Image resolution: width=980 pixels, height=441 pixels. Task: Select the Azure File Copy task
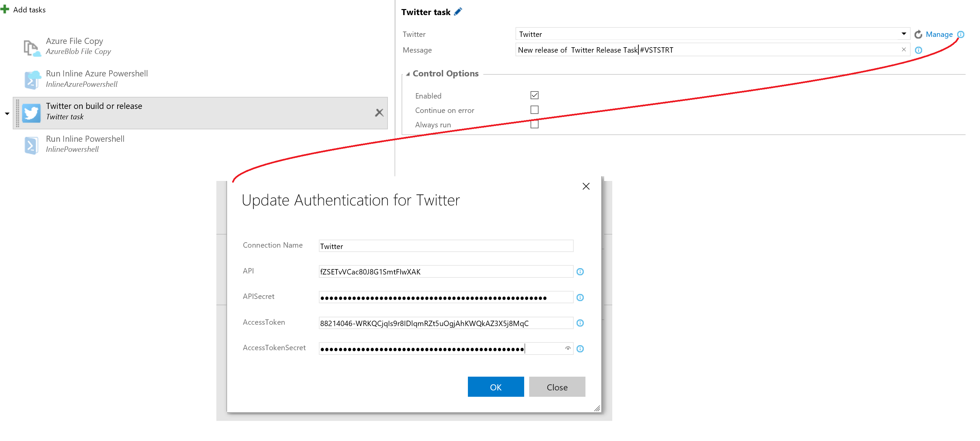tap(74, 46)
